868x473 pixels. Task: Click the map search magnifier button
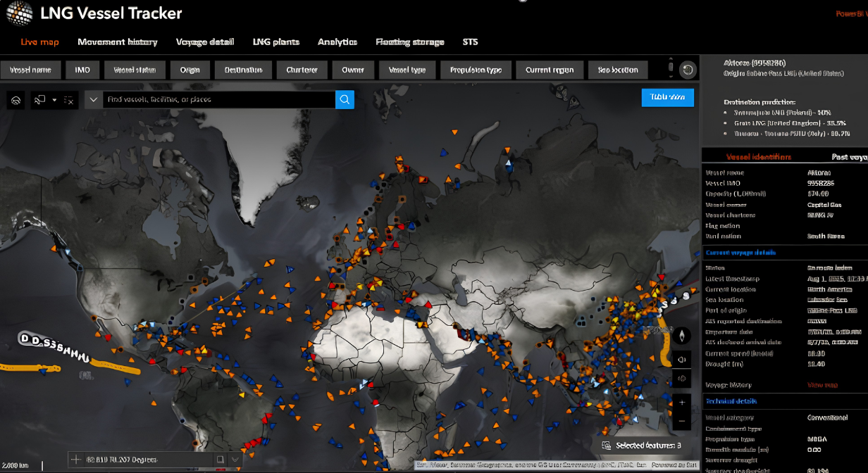pyautogui.click(x=345, y=100)
